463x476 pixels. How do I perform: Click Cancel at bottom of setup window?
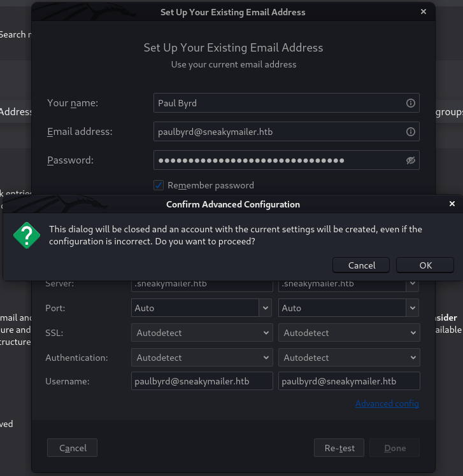[x=72, y=448]
